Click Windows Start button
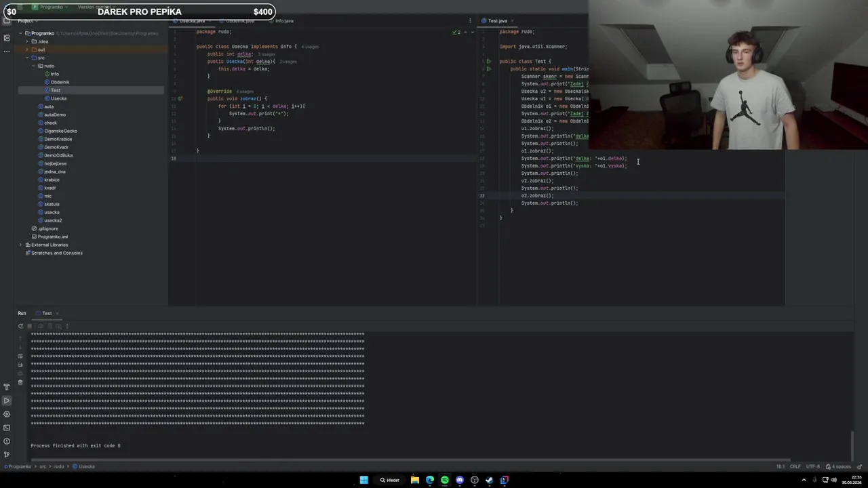This screenshot has width=868, height=488. (x=363, y=480)
